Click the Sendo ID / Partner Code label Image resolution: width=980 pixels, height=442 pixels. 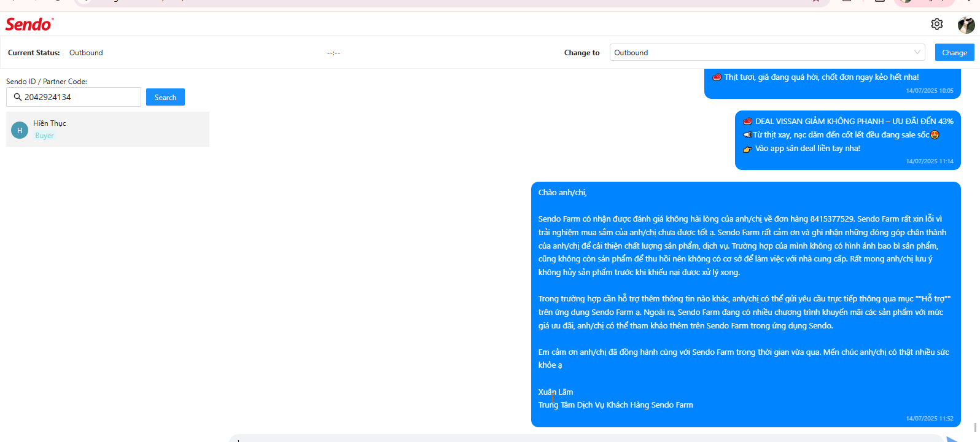pos(47,81)
